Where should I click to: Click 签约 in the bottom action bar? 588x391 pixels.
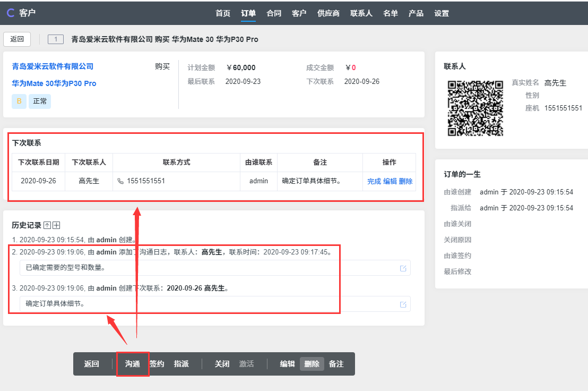(157, 364)
